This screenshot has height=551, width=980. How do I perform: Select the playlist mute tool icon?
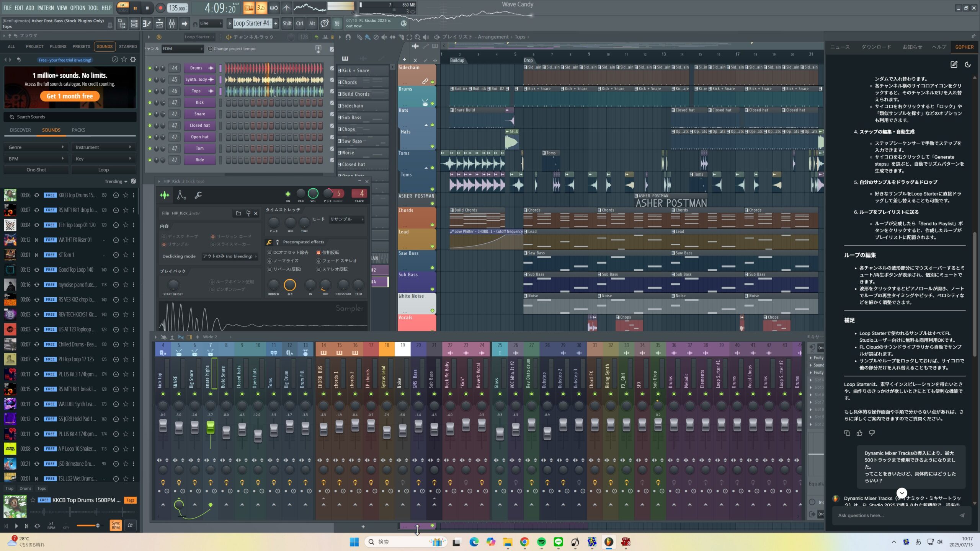(384, 37)
